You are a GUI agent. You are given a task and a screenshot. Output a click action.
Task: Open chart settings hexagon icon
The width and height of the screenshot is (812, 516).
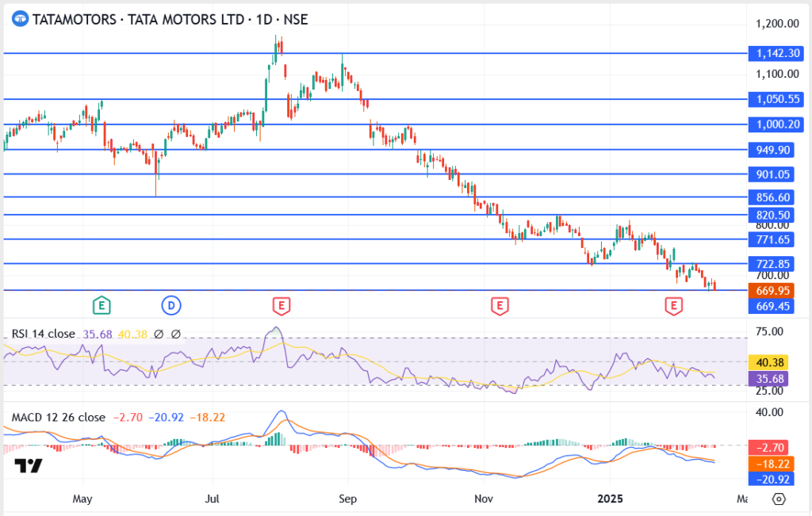coord(779,499)
